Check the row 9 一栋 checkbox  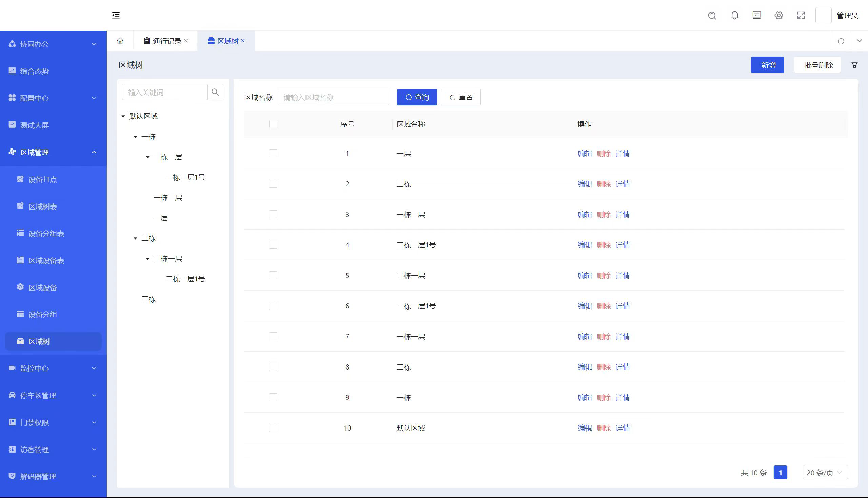[x=273, y=397]
